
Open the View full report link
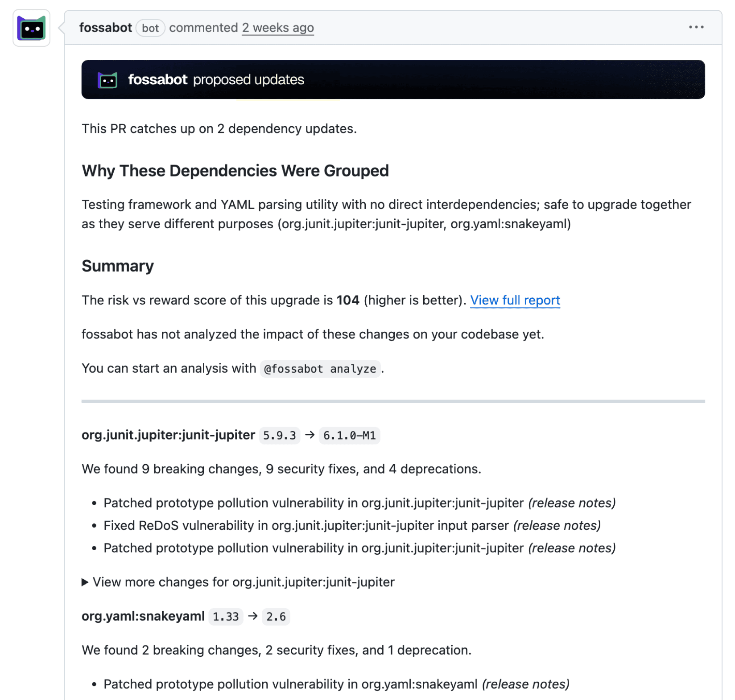click(515, 301)
